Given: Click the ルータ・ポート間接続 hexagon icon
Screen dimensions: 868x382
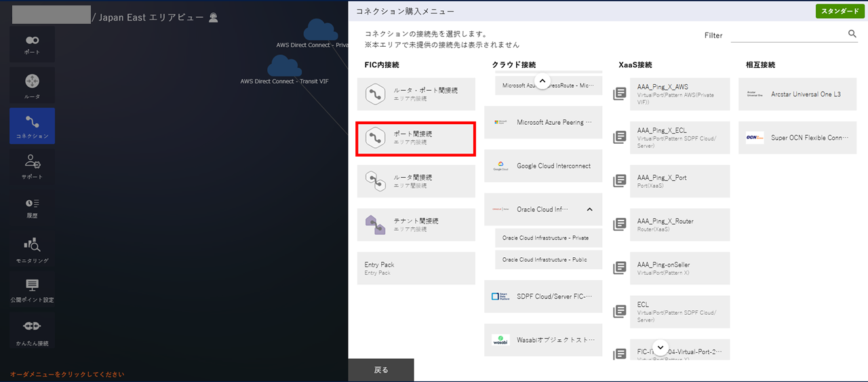Looking at the screenshot, I should 375,94.
